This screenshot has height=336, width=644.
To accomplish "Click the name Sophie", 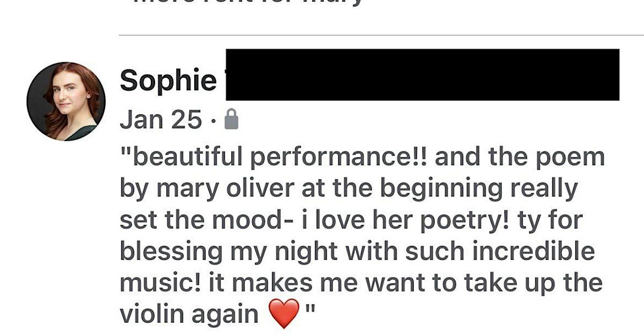I will coord(168,80).
